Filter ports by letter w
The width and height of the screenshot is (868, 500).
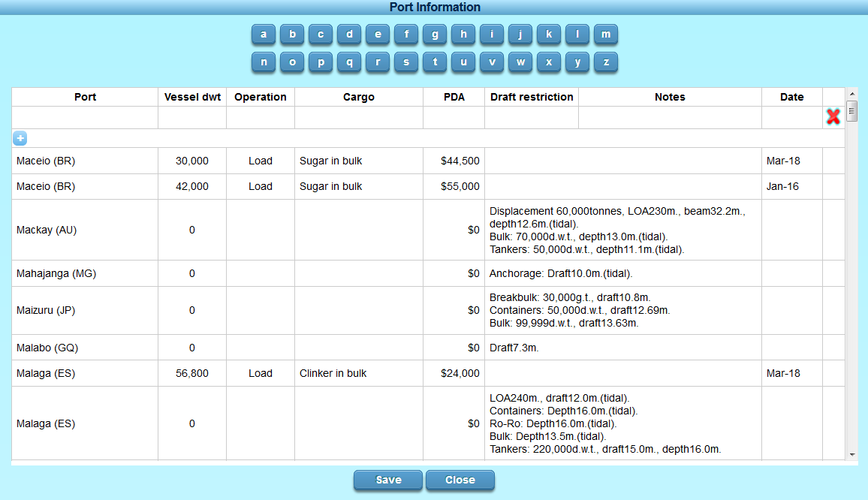point(520,62)
